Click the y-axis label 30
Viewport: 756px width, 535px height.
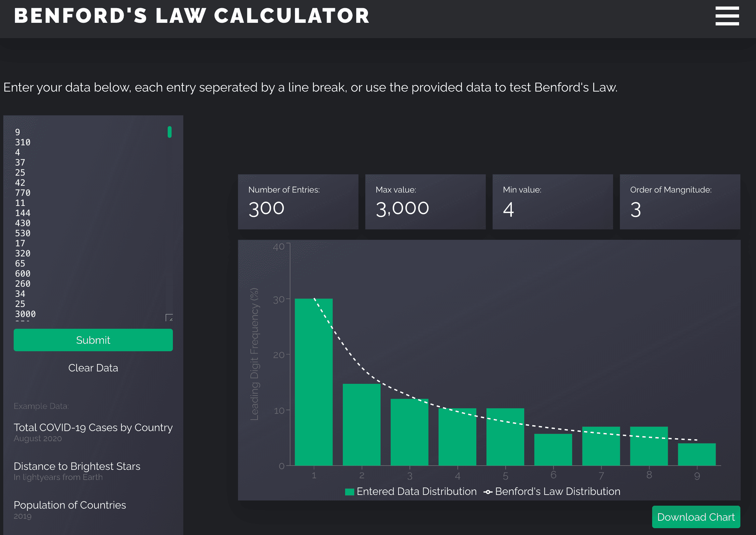tap(279, 299)
